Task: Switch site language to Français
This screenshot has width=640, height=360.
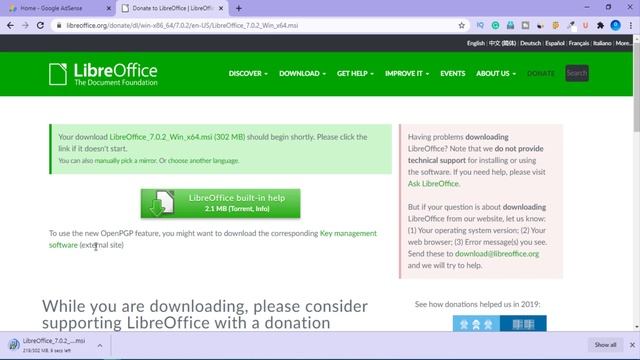Action: 579,43
